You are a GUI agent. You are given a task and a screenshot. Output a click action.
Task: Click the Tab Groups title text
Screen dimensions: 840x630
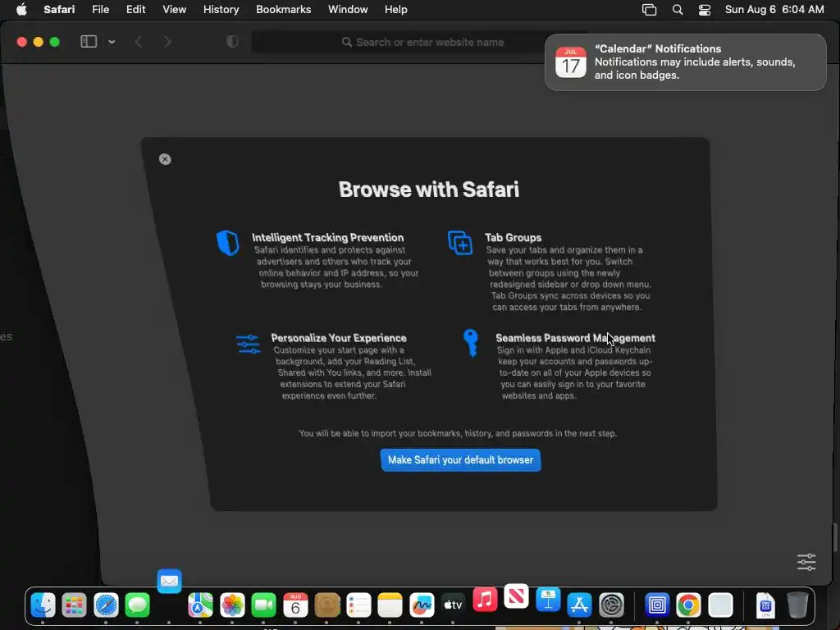[x=514, y=237]
